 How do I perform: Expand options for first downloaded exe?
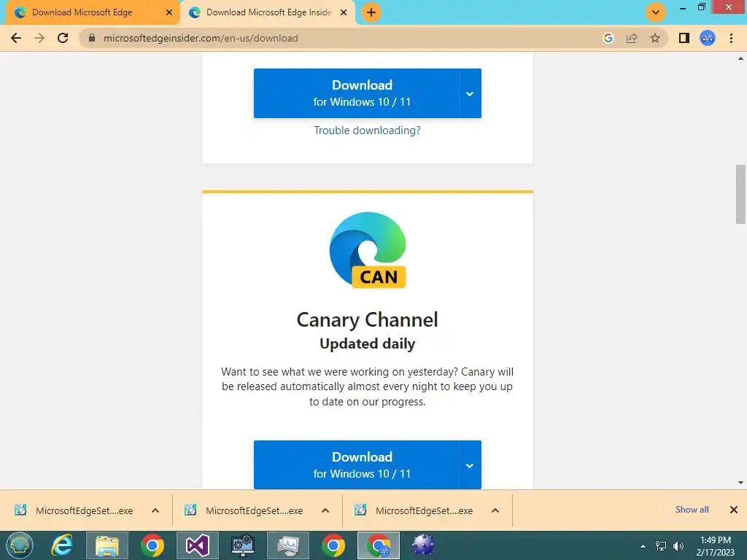pos(155,510)
